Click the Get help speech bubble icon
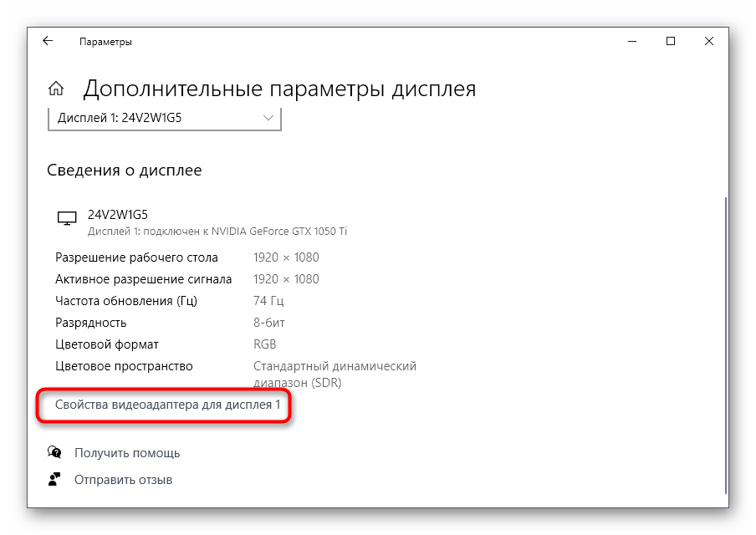The image size is (756, 535). tap(55, 453)
